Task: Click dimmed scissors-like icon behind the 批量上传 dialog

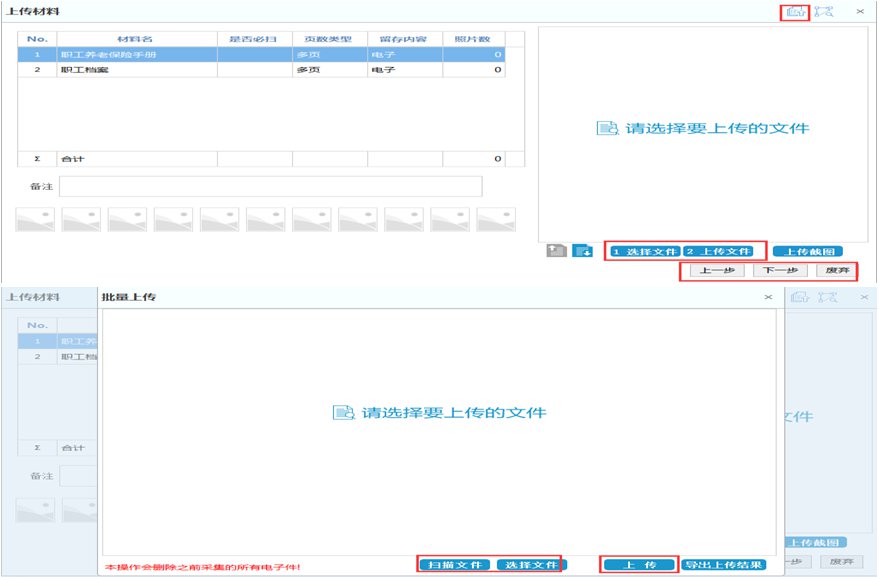Action: click(827, 297)
